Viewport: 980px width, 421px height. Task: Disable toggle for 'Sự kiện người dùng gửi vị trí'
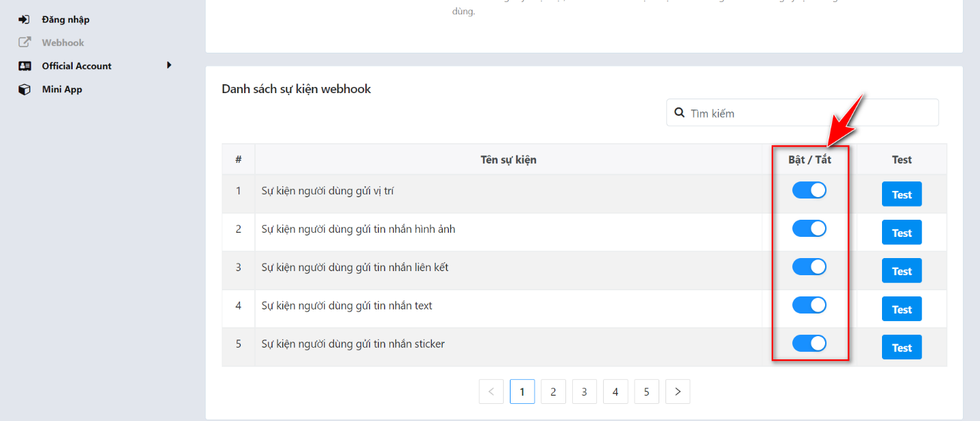[809, 190]
